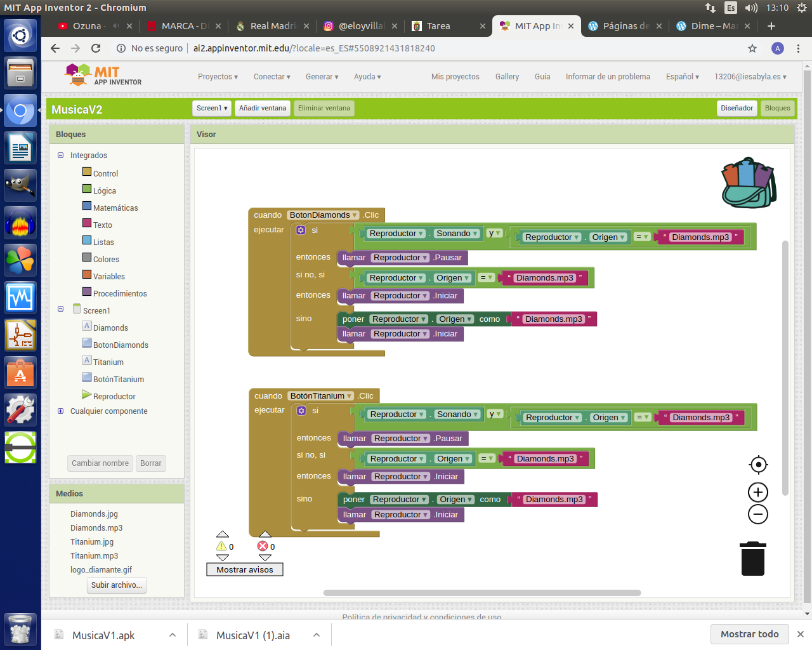This screenshot has width=812, height=650.
Task: Click the Subir archivo button
Action: [x=117, y=585]
